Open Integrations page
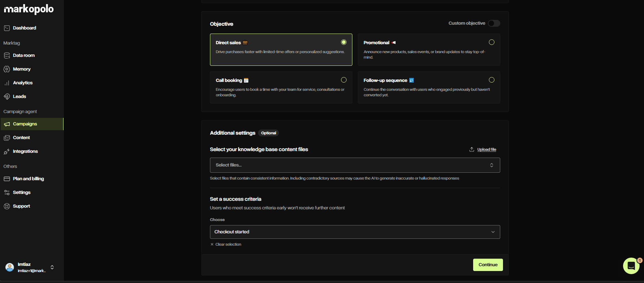Screen dimensions: 644x283 click(x=25, y=151)
